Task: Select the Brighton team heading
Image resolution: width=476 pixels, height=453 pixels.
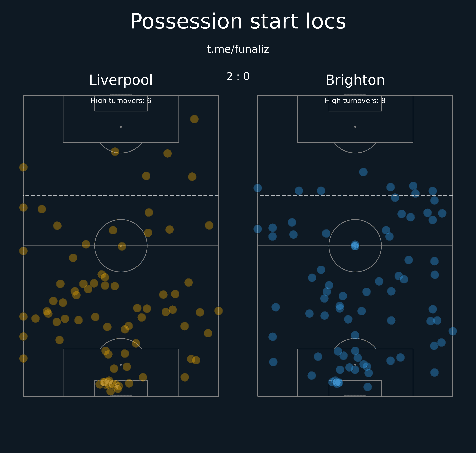Action: [355, 80]
